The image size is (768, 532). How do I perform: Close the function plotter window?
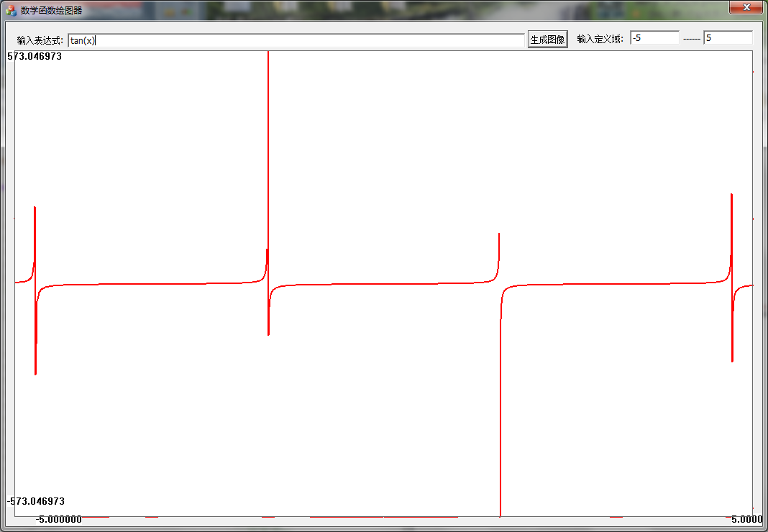point(746,8)
